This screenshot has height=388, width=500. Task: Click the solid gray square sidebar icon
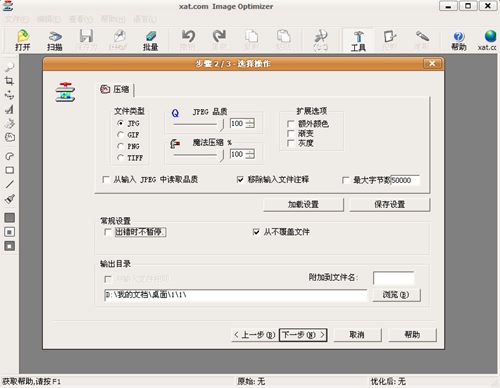click(x=9, y=218)
